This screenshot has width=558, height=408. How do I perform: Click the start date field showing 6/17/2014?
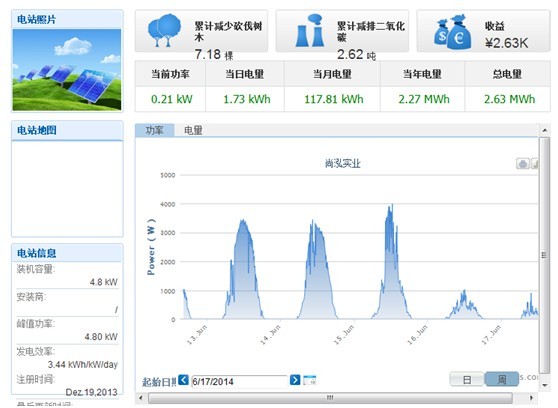239,381
